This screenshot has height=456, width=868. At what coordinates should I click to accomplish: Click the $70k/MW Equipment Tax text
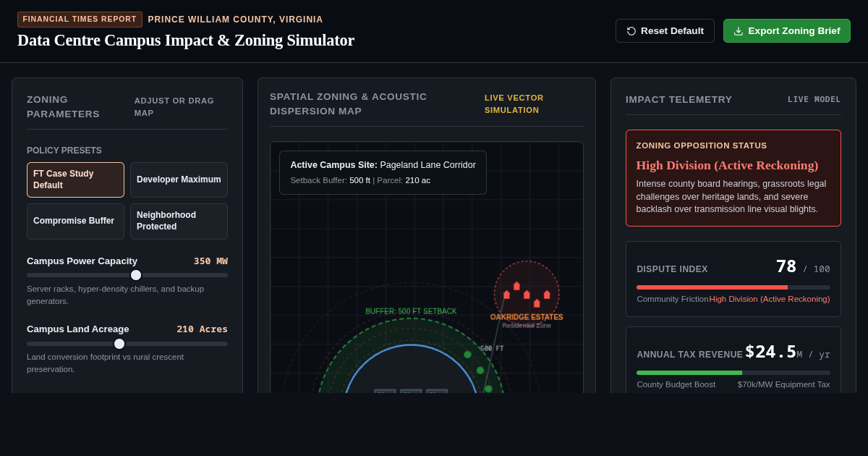pyautogui.click(x=783, y=384)
